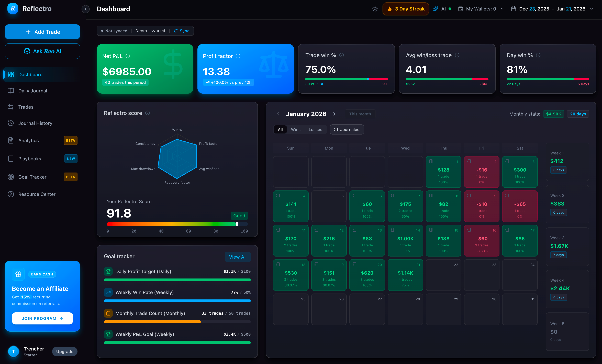This screenshot has height=364, width=602.
Task: Click the Reflectro score info icon
Action: pos(148,113)
